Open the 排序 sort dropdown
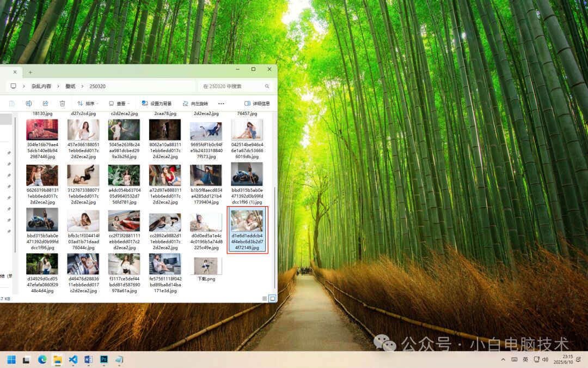Image resolution: width=588 pixels, height=368 pixels. click(x=88, y=103)
